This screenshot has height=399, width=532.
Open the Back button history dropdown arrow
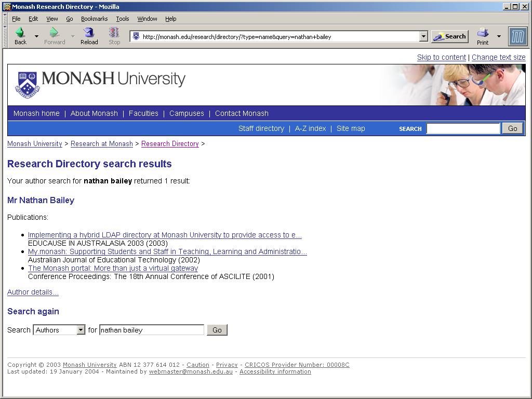click(x=36, y=36)
